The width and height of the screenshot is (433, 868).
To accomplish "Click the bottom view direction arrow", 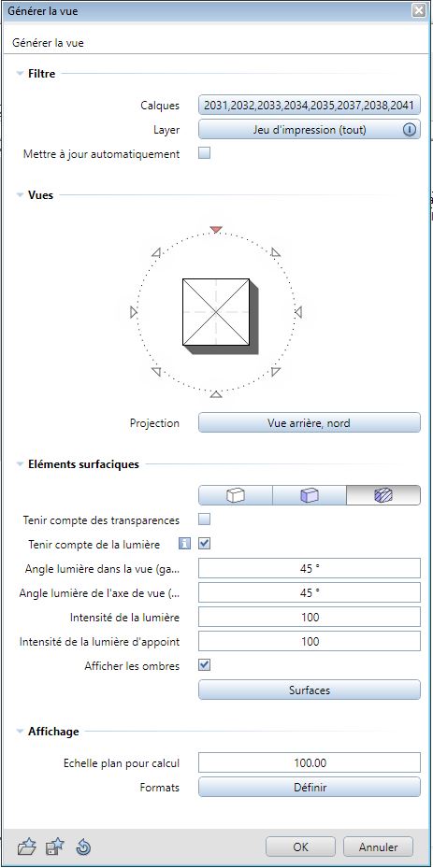I will [x=216, y=394].
